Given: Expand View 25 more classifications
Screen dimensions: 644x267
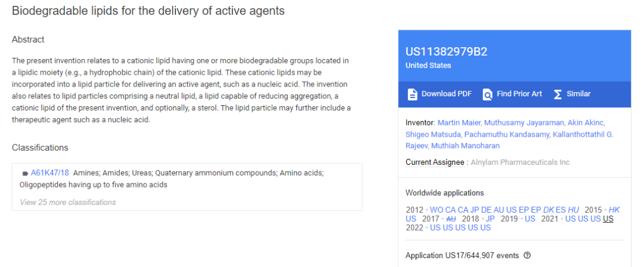Looking at the screenshot, I should (x=68, y=202).
